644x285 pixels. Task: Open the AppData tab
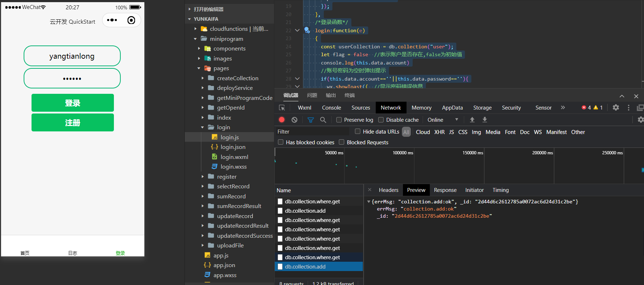pos(452,107)
